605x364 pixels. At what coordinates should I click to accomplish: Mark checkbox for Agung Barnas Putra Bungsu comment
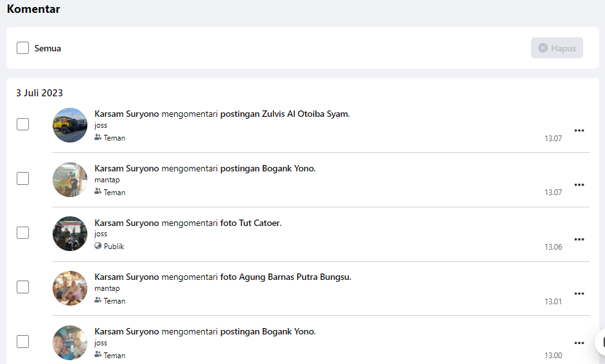(23, 287)
